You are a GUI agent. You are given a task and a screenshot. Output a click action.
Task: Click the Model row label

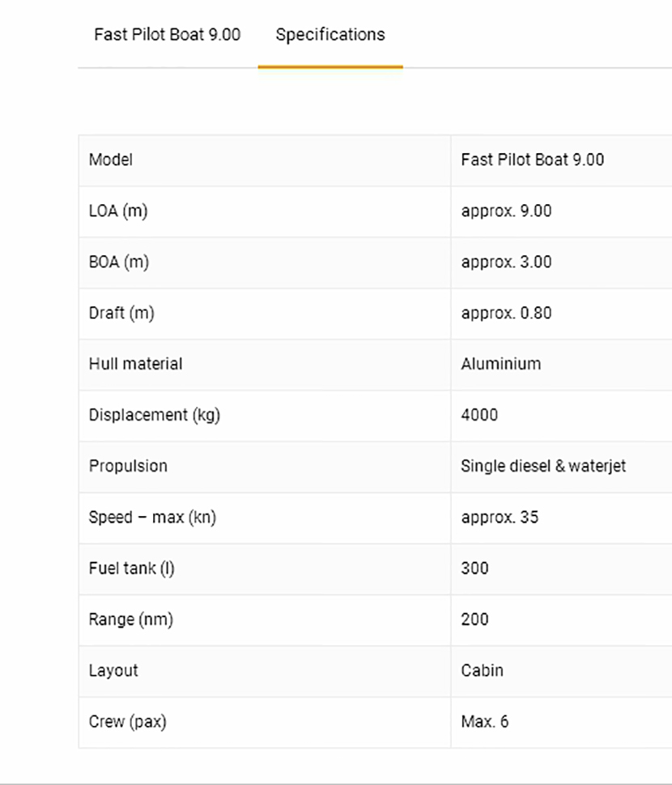(x=111, y=160)
